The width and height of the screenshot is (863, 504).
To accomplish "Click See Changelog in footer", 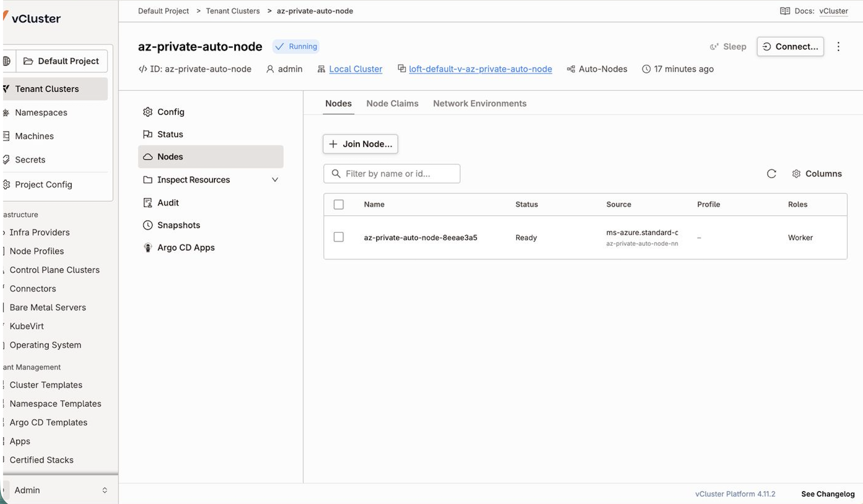I will (x=828, y=494).
